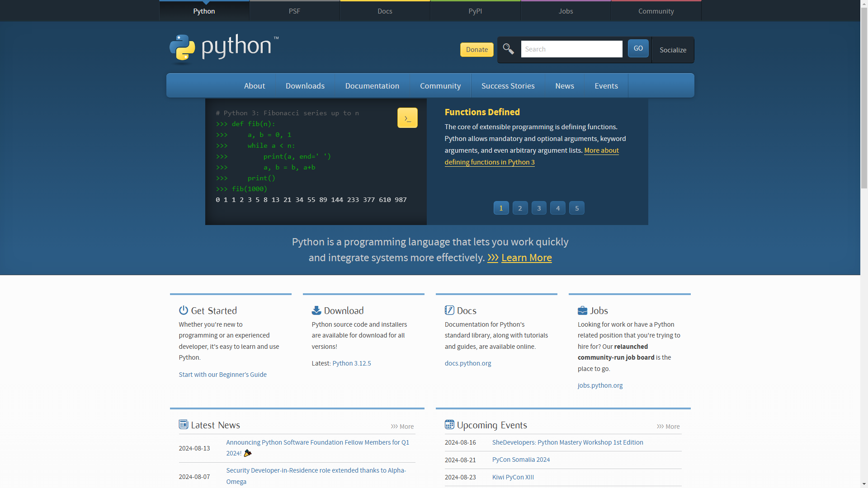
Task: Open the Python 3.12.5 download link
Action: pos(352,363)
